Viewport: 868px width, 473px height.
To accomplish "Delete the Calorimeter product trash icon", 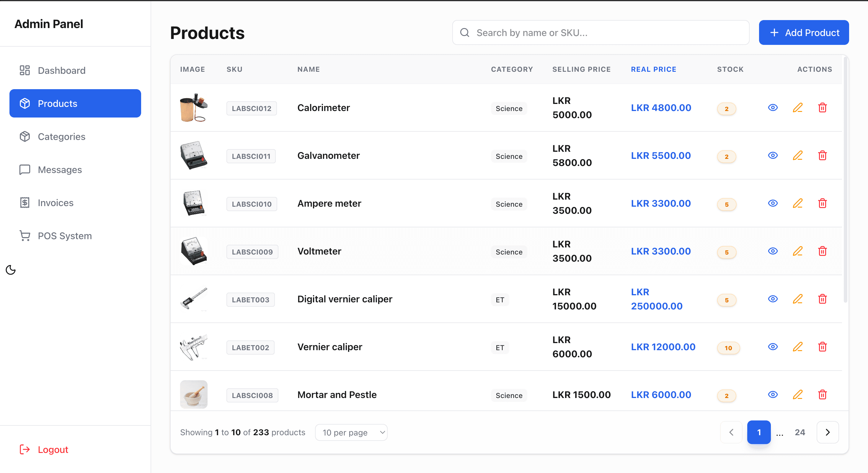I will click(823, 107).
